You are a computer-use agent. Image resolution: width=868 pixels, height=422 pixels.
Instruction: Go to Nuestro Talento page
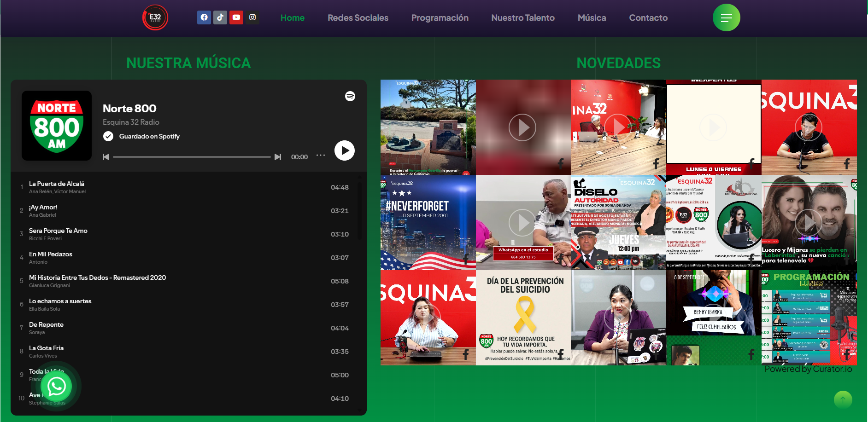[522, 18]
